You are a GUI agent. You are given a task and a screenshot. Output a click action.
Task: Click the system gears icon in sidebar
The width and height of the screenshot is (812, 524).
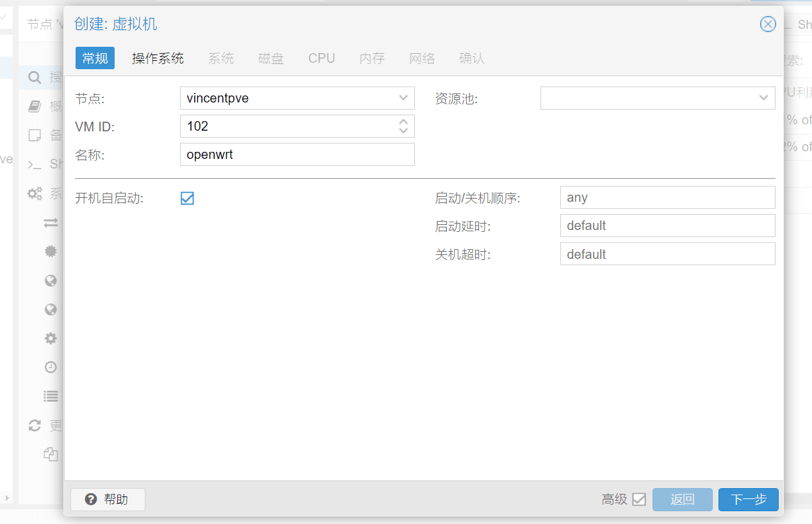click(x=35, y=193)
